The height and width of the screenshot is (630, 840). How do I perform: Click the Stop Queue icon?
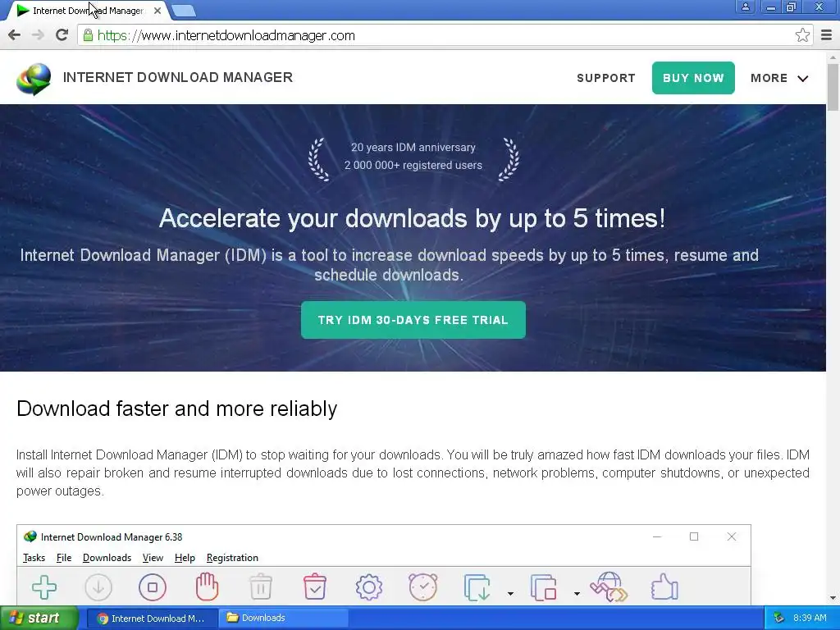point(543,587)
